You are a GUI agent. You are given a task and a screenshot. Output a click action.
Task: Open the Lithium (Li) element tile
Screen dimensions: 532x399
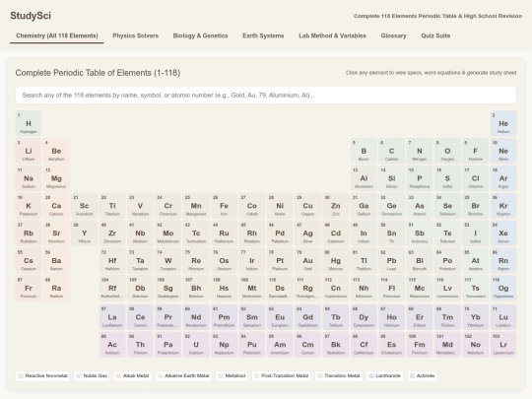pos(29,151)
